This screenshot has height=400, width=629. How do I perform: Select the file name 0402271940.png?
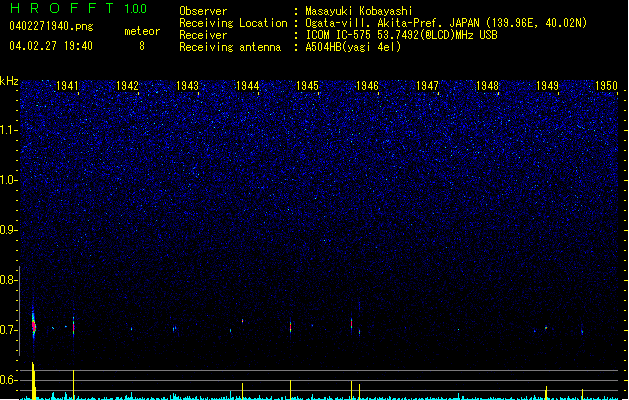[x=51, y=26]
